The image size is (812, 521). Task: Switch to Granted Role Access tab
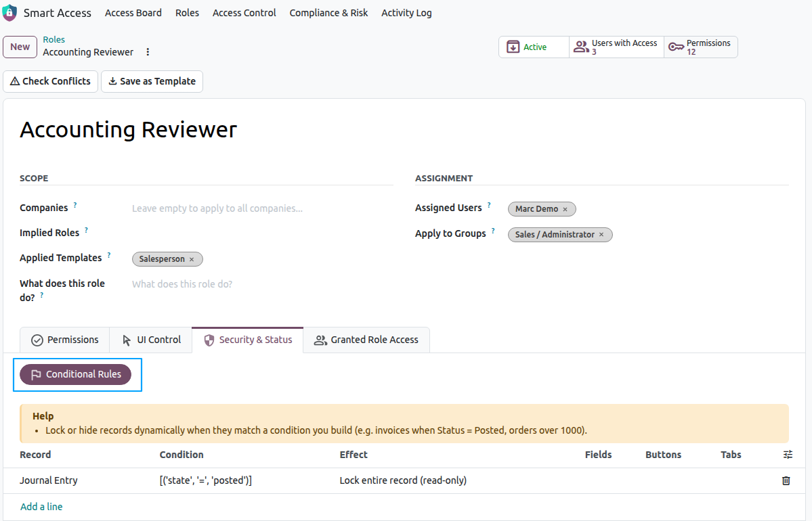366,340
